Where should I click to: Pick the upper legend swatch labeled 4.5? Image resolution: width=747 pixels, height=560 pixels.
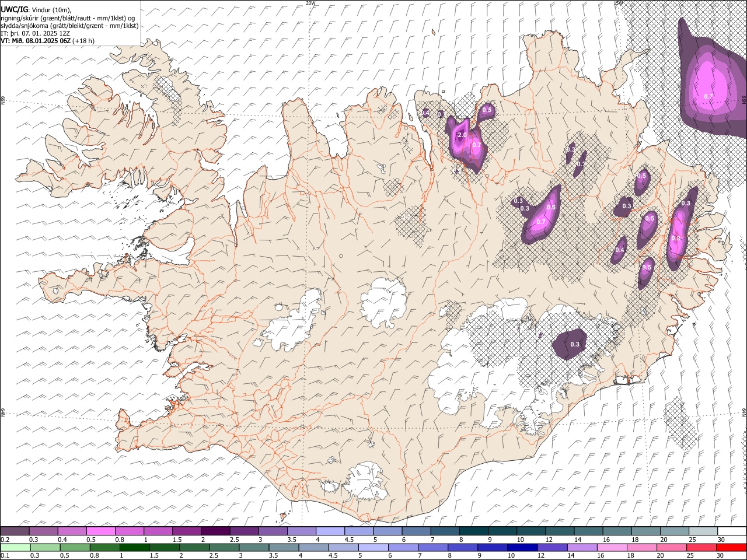click(x=358, y=531)
